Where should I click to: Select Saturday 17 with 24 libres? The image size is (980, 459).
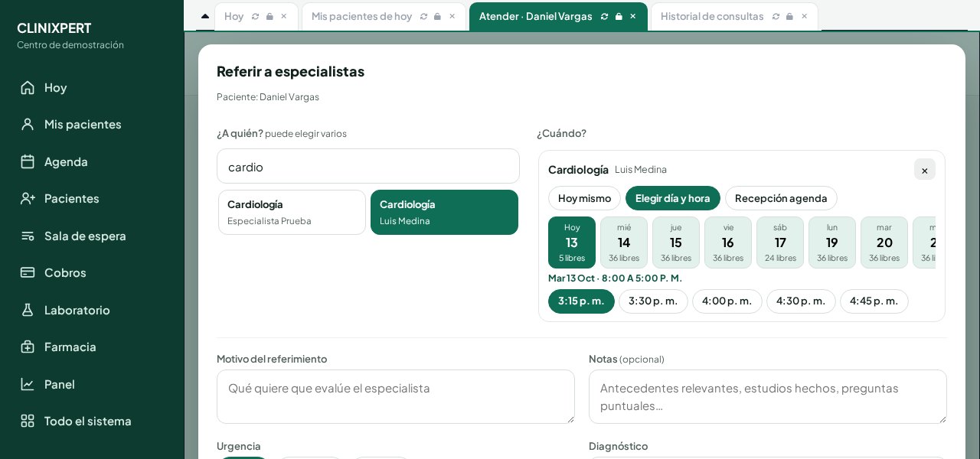(x=780, y=243)
